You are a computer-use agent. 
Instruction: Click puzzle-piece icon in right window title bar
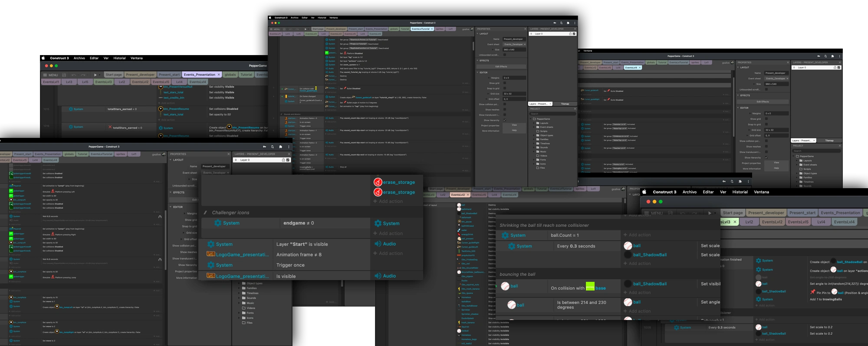pos(832,56)
